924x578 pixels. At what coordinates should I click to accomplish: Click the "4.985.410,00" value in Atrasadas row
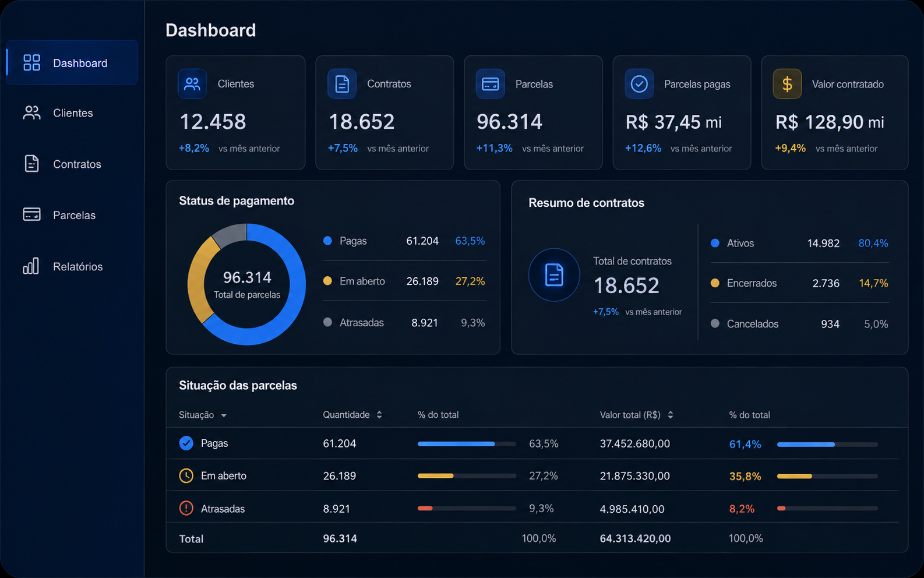click(x=632, y=509)
